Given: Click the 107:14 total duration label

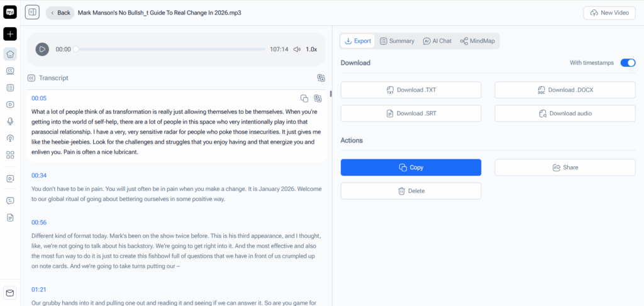Looking at the screenshot, I should 279,49.
